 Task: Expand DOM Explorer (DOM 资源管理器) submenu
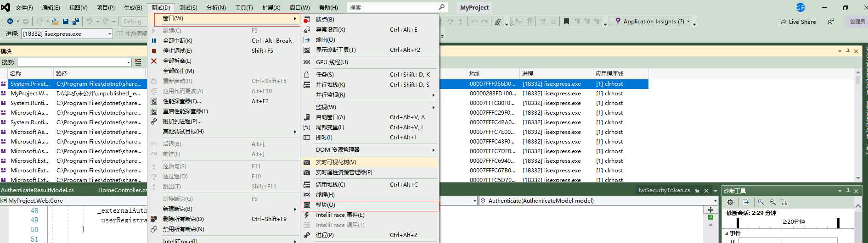click(x=370, y=149)
